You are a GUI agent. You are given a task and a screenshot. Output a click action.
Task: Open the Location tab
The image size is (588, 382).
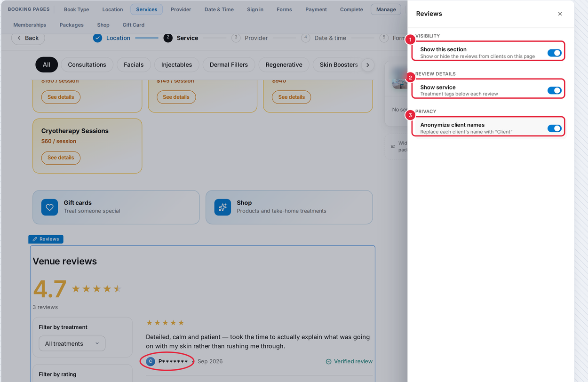point(112,9)
